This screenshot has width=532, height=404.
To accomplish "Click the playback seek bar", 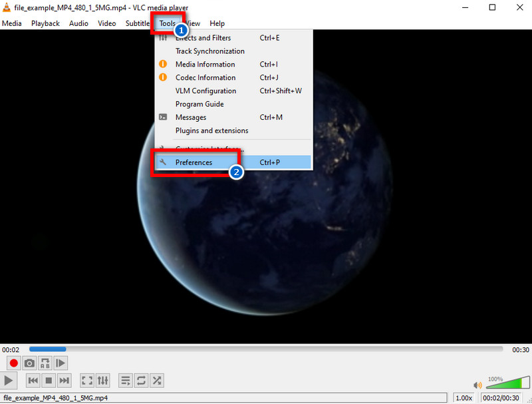I will tap(266, 349).
